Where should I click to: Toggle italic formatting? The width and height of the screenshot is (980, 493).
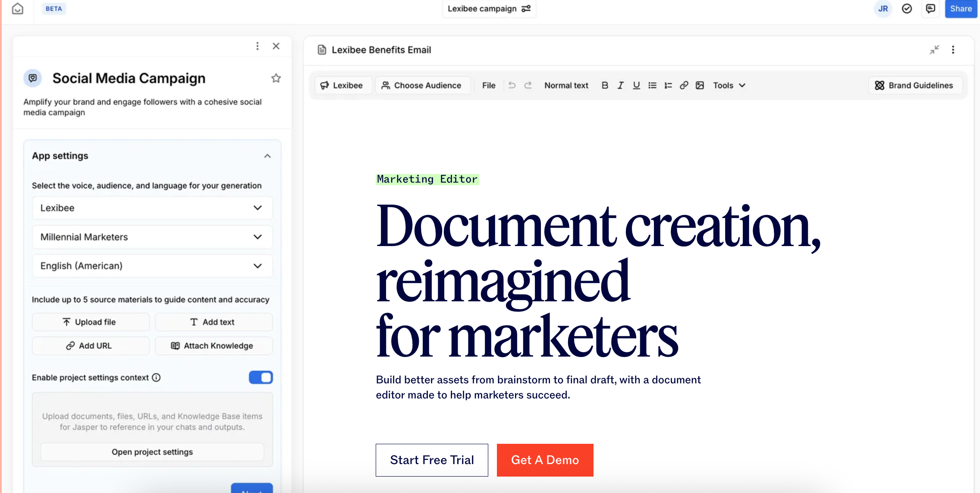point(621,85)
